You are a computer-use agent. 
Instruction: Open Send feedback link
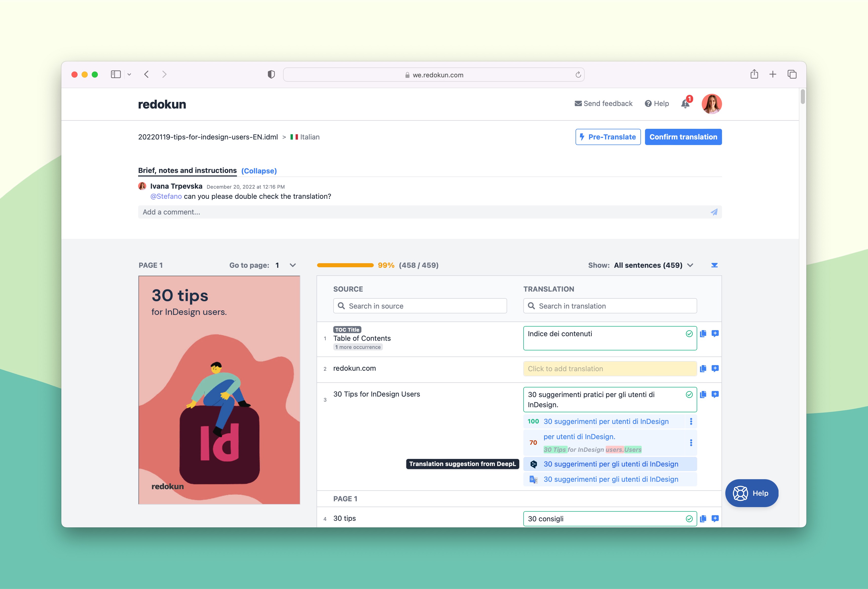point(603,103)
